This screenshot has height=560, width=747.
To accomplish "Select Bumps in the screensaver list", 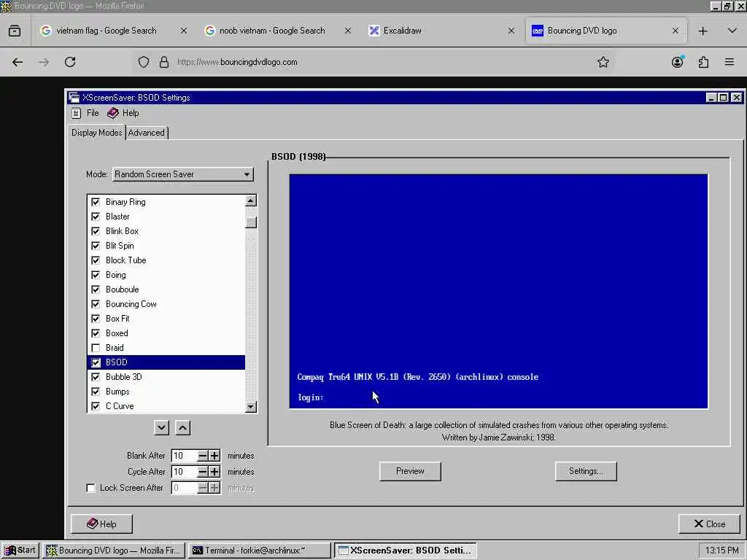I will pos(166,392).
